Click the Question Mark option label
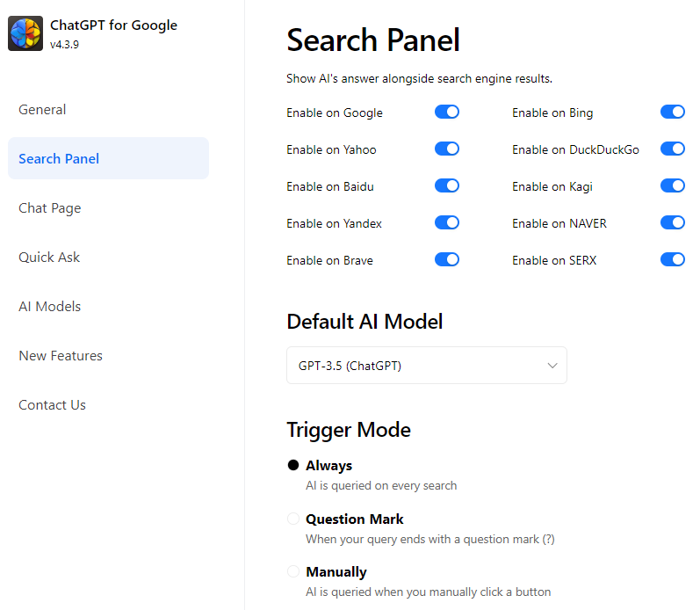The height and width of the screenshot is (610, 700). (x=355, y=519)
